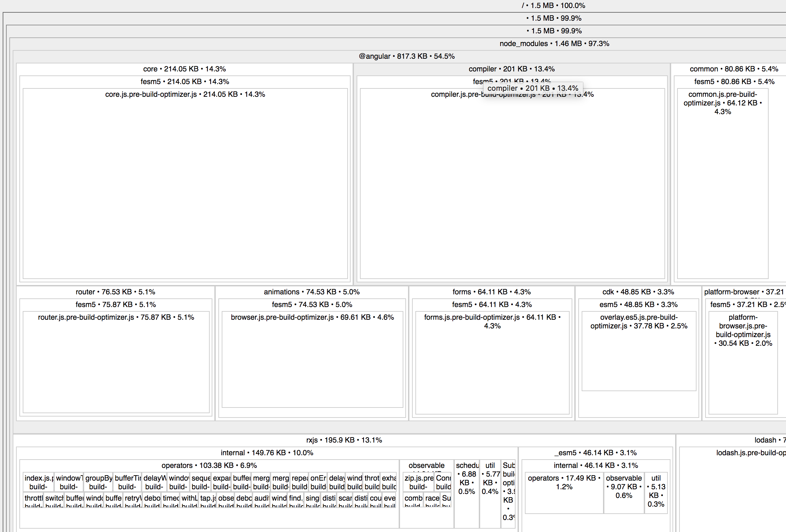786x532 pixels.
Task: Select the groupBy operator cell
Action: 98,482
